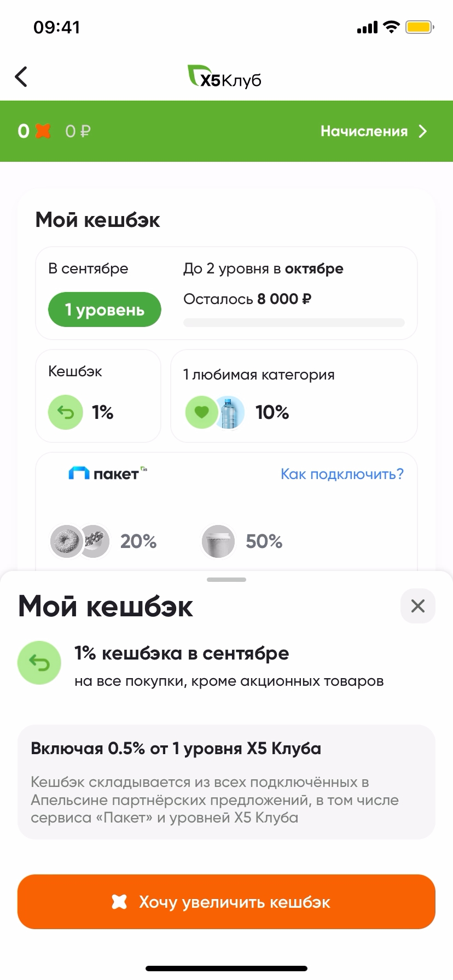Tap the coffee cup 50% icon
This screenshot has width=453, height=980.
tap(218, 541)
